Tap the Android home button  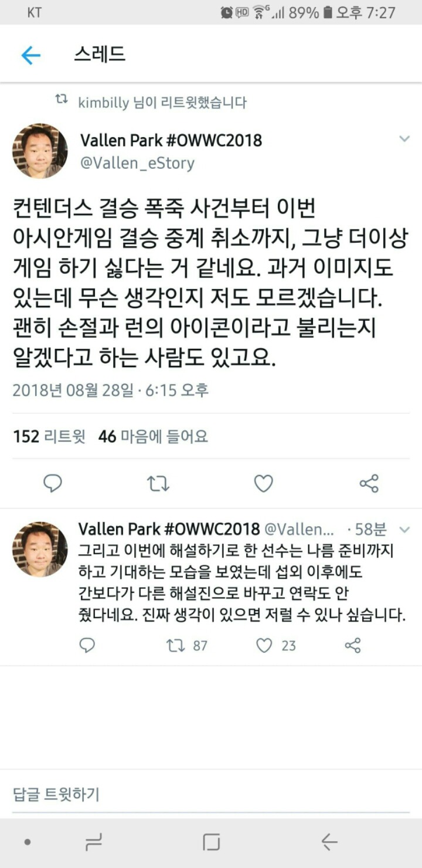coord(212,843)
